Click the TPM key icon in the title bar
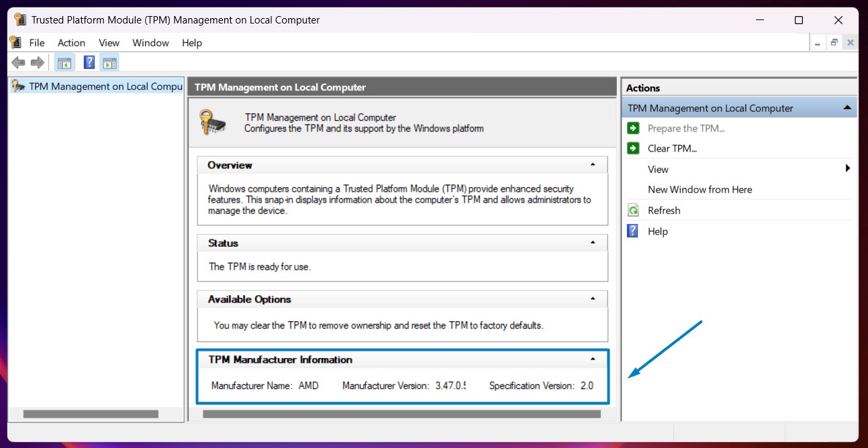 pos(20,19)
